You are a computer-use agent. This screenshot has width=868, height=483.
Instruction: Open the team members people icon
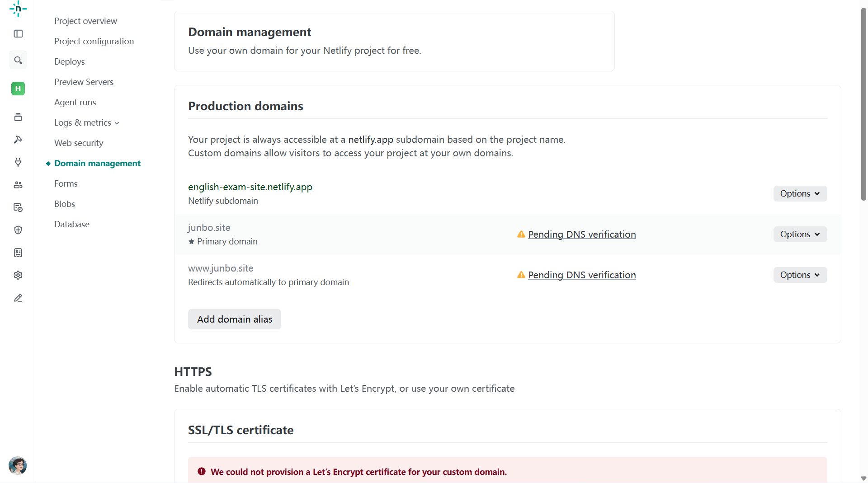pyautogui.click(x=18, y=185)
